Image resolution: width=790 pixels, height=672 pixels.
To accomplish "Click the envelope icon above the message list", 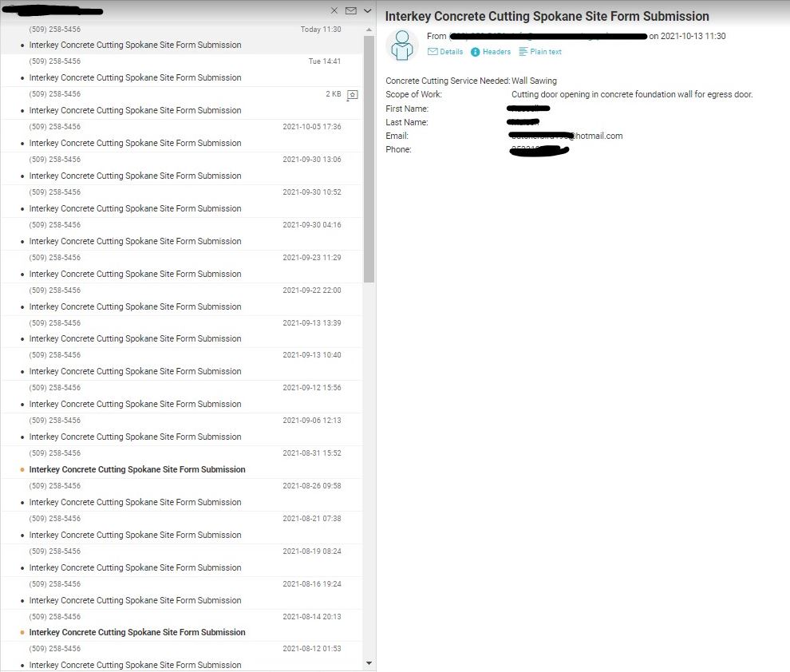I will pyautogui.click(x=351, y=10).
